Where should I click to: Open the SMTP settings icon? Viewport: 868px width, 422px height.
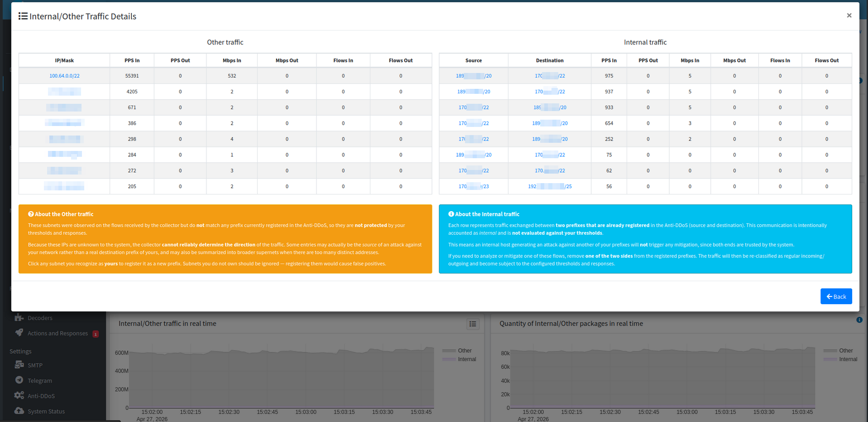pos(19,364)
